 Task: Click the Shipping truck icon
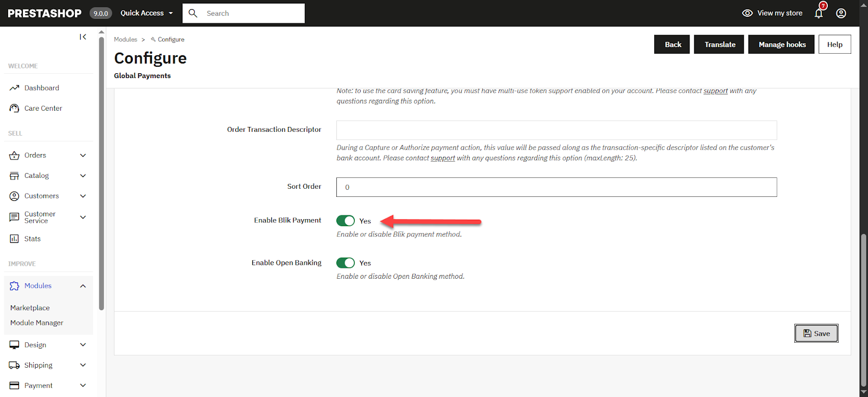pyautogui.click(x=15, y=366)
